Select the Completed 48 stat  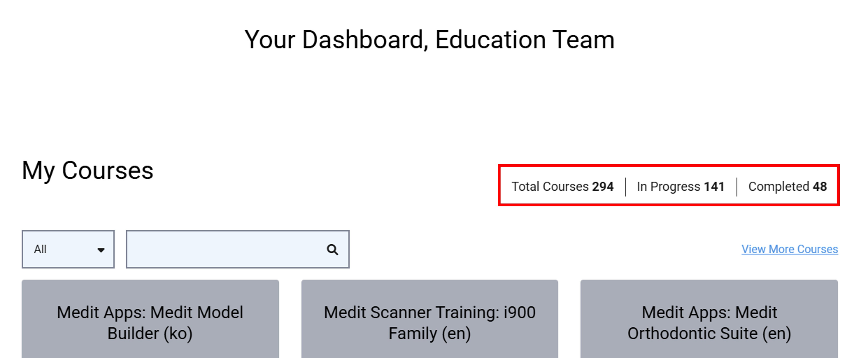[787, 186]
